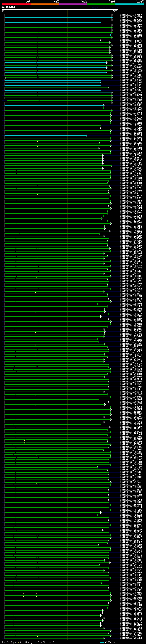
Task: Select label UniRef100_Q10AA5
Action: point(131,50)
